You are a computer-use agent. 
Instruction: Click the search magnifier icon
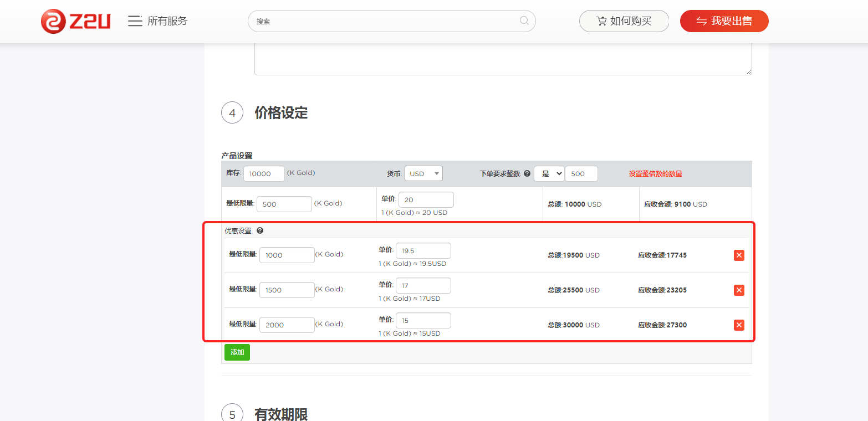coord(524,21)
